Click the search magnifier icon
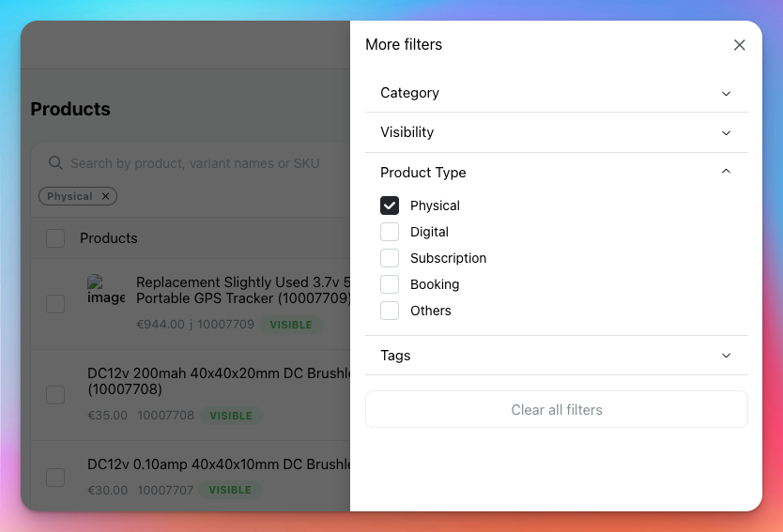 tap(55, 163)
